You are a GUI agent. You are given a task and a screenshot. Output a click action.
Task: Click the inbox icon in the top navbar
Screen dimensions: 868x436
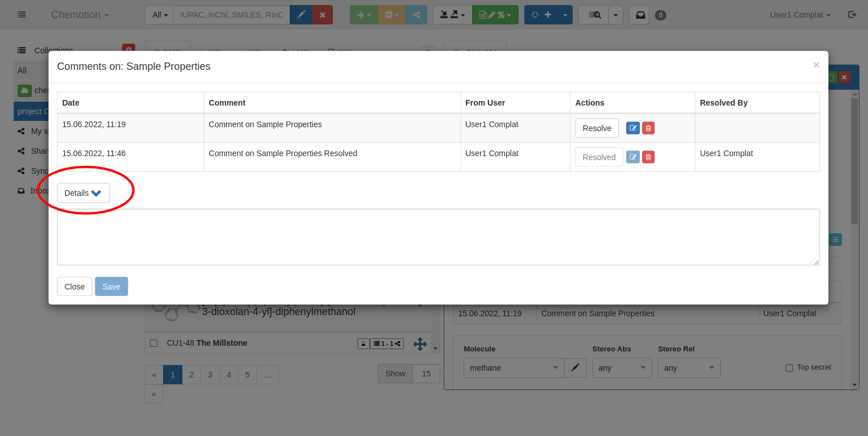640,15
